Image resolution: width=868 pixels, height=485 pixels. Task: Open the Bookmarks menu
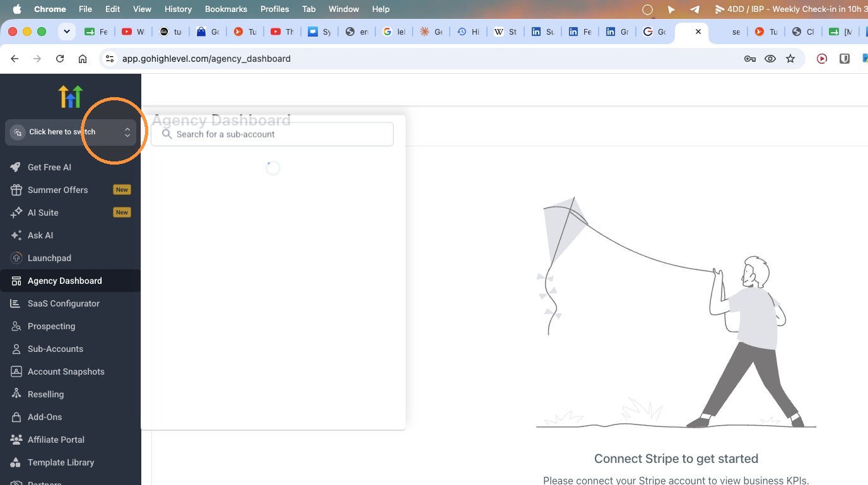[x=226, y=9]
